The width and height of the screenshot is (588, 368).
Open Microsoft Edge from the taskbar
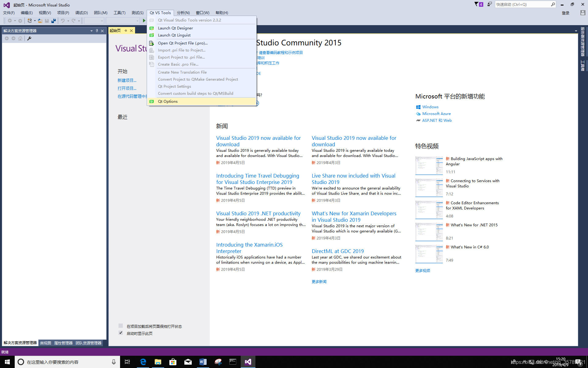143,362
